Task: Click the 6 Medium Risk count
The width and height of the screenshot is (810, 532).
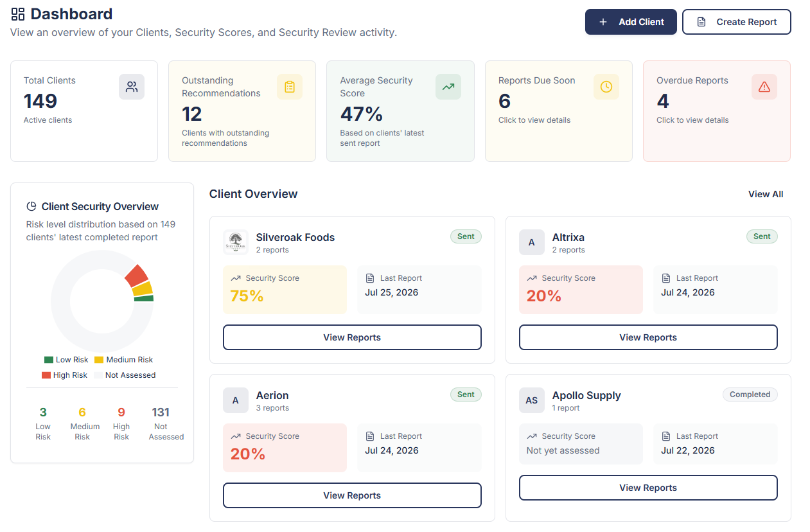Action: coord(82,412)
